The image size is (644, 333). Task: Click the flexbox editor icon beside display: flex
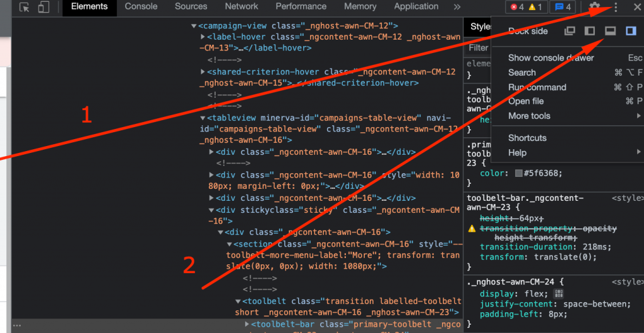[558, 293]
